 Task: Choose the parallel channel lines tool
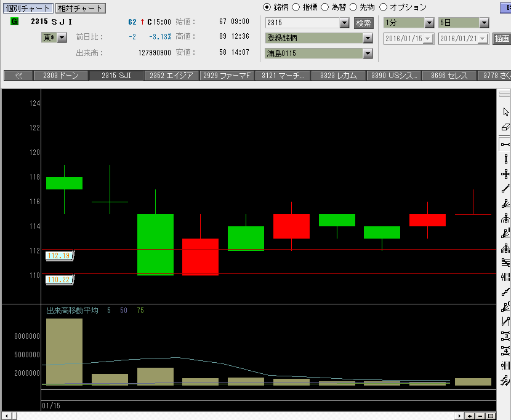click(505, 263)
